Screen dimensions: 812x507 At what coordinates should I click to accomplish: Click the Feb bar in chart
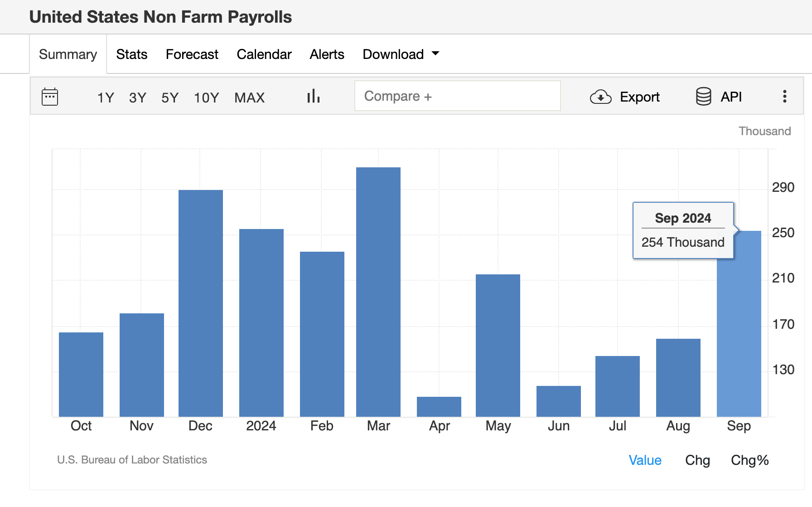322,334
